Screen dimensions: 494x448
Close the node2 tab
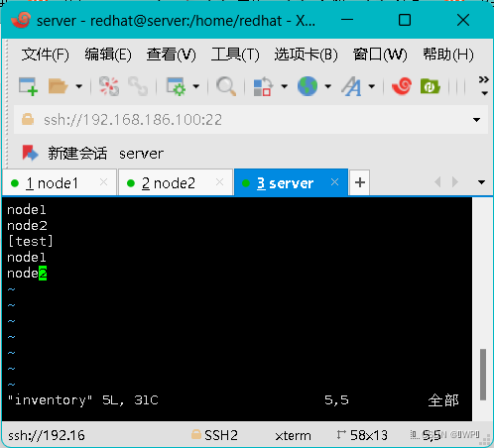pyautogui.click(x=220, y=182)
